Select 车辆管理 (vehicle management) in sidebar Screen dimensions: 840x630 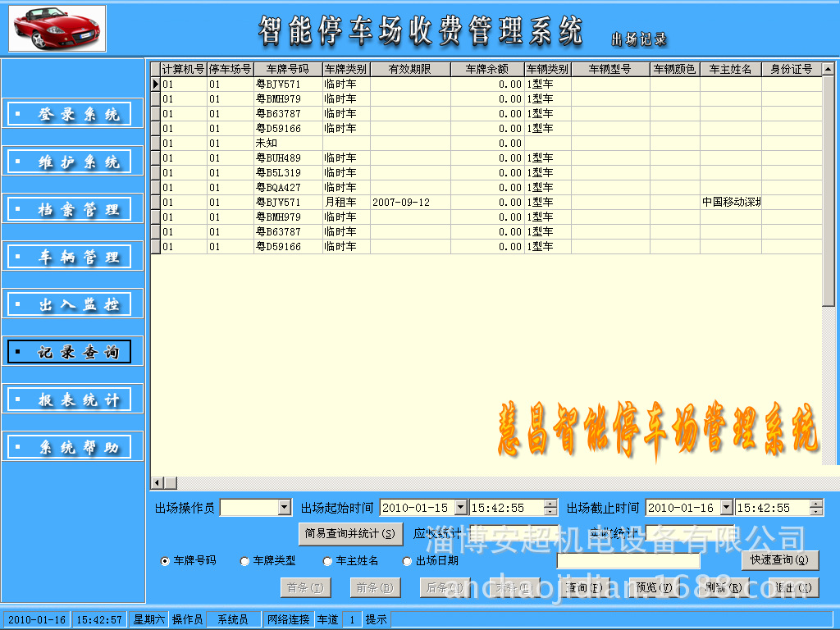(72, 256)
